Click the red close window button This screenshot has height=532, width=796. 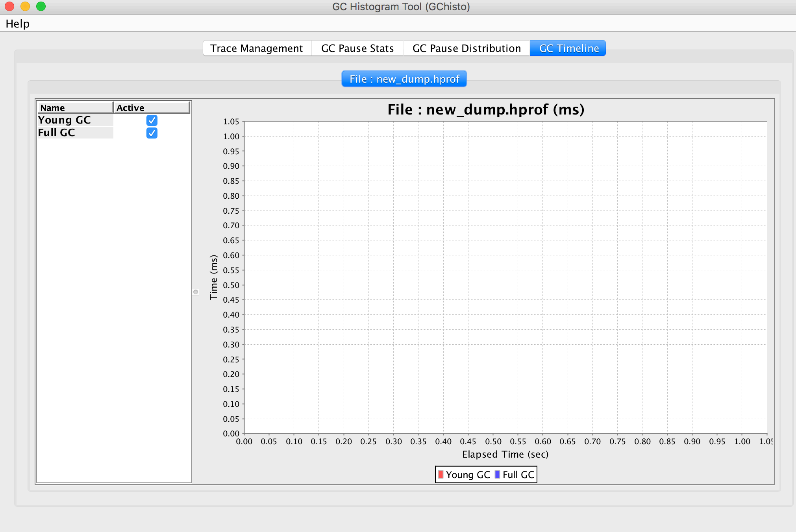pyautogui.click(x=9, y=6)
